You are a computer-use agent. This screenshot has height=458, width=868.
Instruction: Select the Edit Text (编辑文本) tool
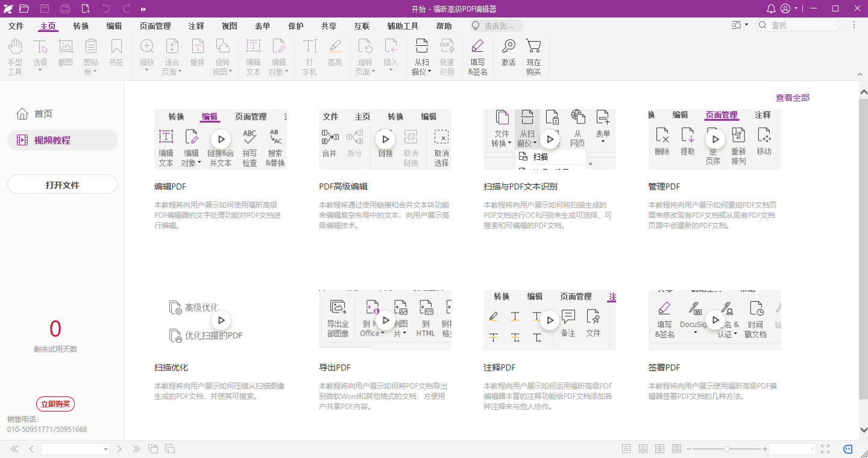tap(254, 57)
